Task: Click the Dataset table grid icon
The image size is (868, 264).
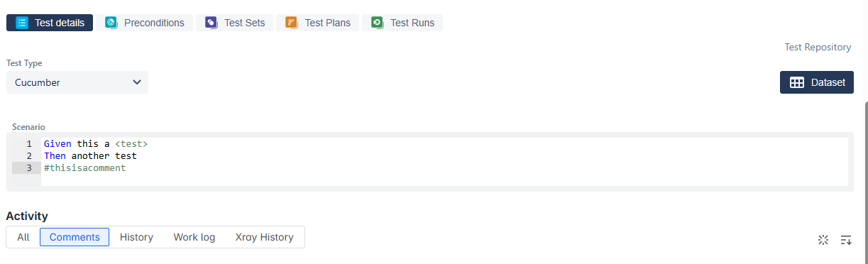Action: point(797,82)
